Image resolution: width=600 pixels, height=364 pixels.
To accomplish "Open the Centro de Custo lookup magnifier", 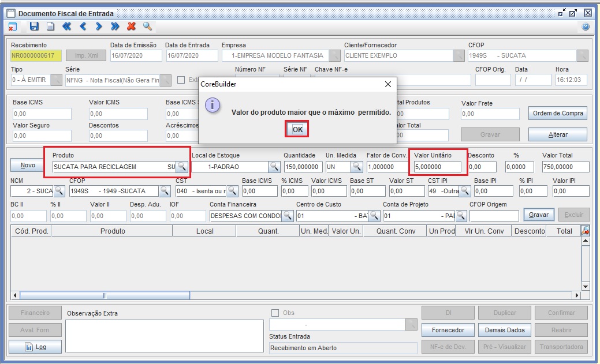I will click(374, 216).
